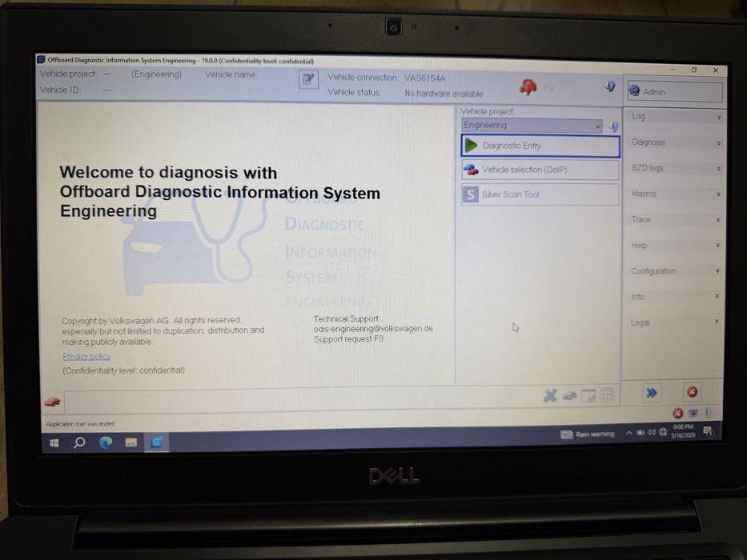
Task: Open the Windows Start menu
Action: 54,443
